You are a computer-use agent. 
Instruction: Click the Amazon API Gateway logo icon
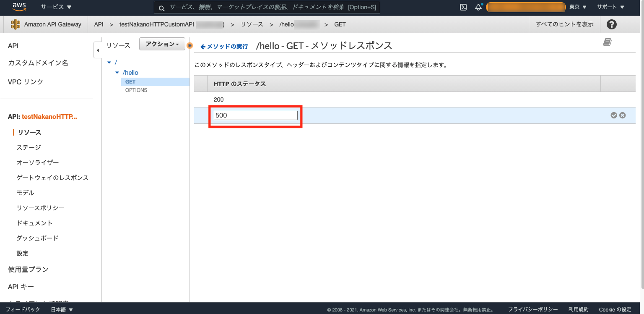16,24
